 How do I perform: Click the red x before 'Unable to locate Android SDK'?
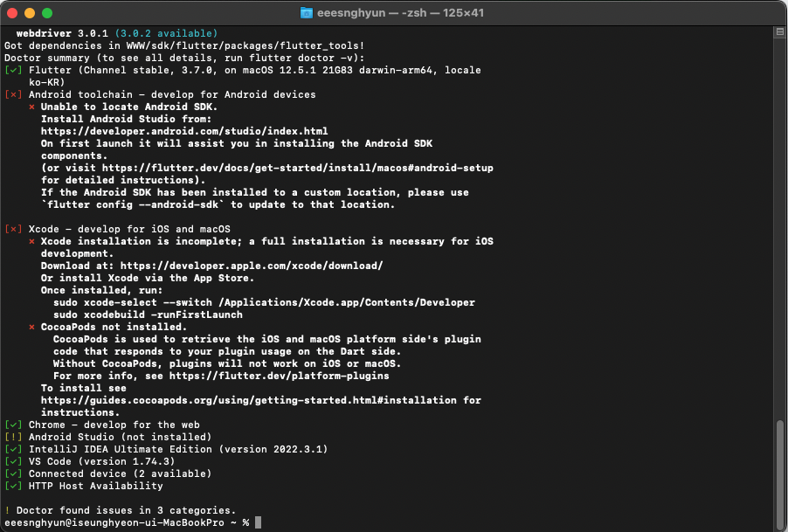(x=31, y=107)
